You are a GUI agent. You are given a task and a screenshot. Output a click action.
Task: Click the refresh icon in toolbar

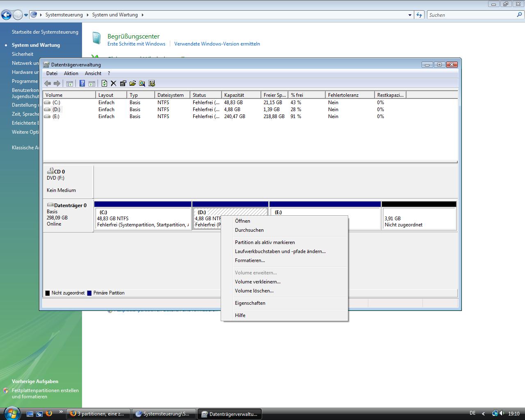click(104, 83)
